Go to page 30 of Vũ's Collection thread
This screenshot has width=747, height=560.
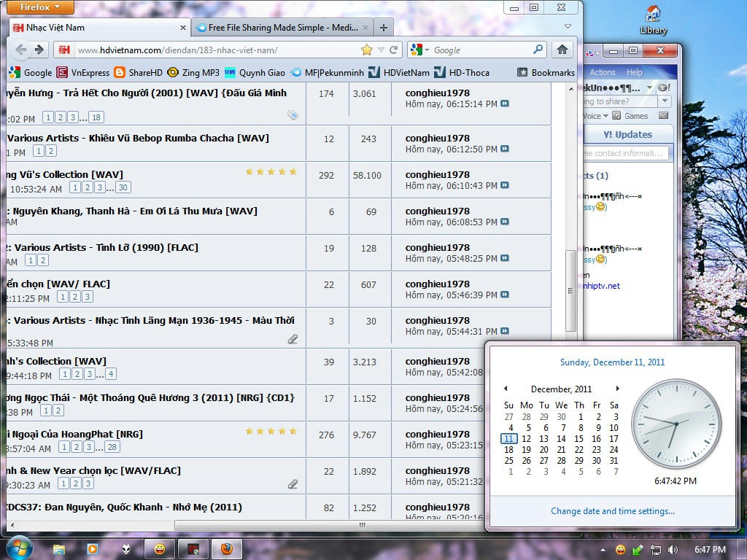123,187
